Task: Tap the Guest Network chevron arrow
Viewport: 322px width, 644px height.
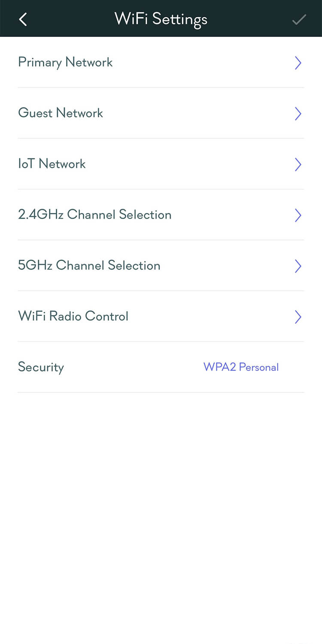Action: tap(298, 114)
